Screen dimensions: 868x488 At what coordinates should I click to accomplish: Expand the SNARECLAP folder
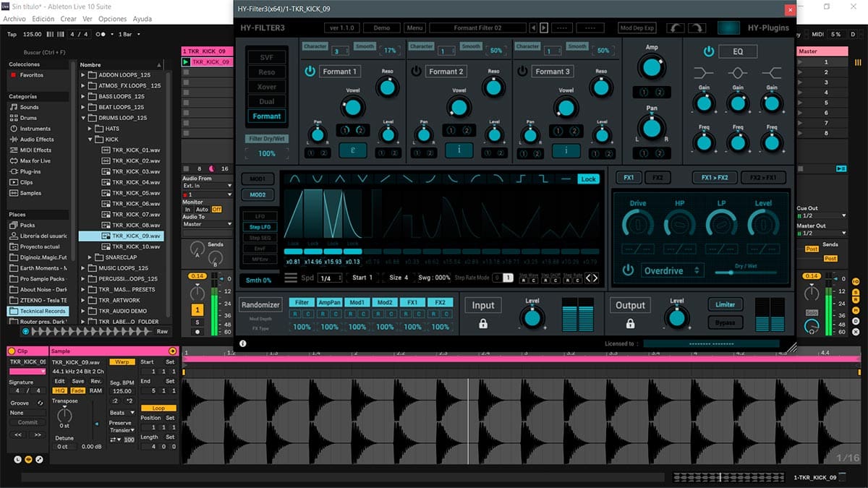tap(91, 257)
